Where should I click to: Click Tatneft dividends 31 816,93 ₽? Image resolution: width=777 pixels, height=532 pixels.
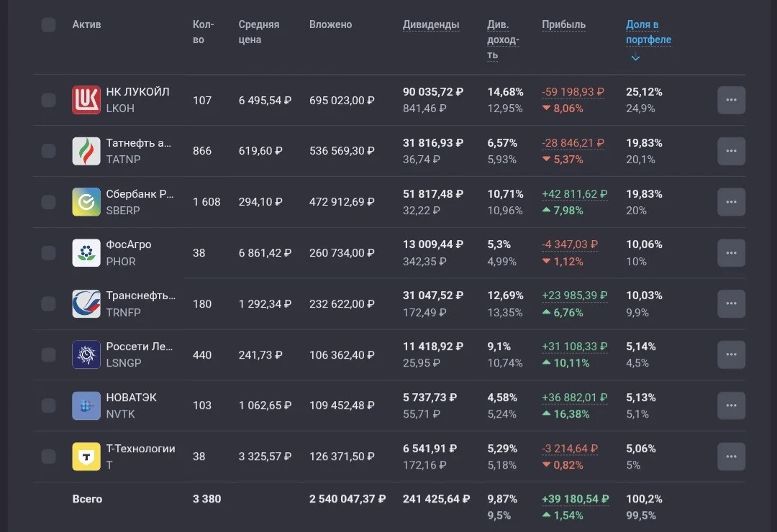pyautogui.click(x=433, y=143)
